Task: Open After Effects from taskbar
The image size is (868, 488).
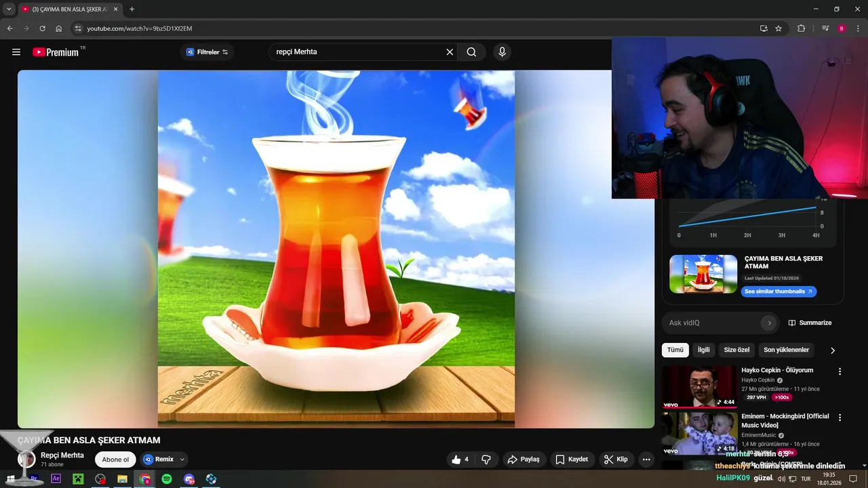Action: click(x=56, y=479)
